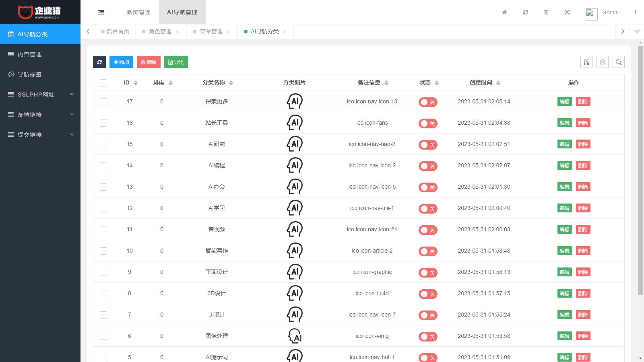This screenshot has width=644, height=362.
Task: Click the trash clear-cache icon in header
Action: point(546,12)
